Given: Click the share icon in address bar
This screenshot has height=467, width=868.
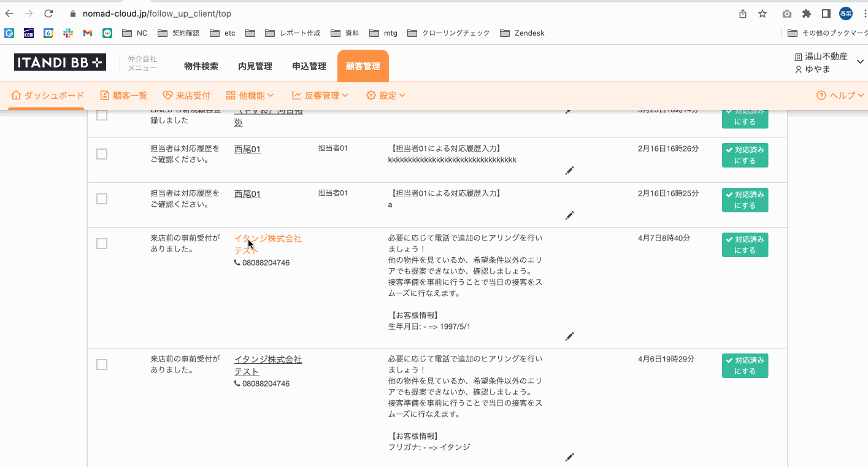Looking at the screenshot, I should click(743, 14).
